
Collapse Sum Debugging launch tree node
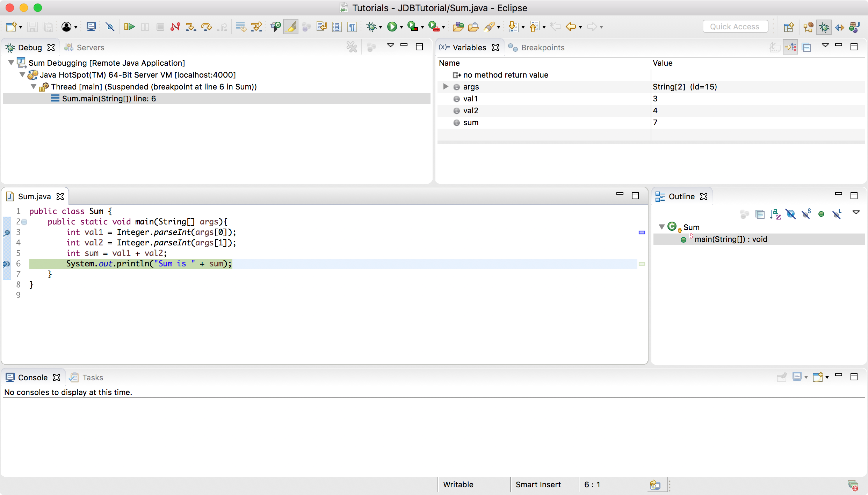pyautogui.click(x=11, y=63)
